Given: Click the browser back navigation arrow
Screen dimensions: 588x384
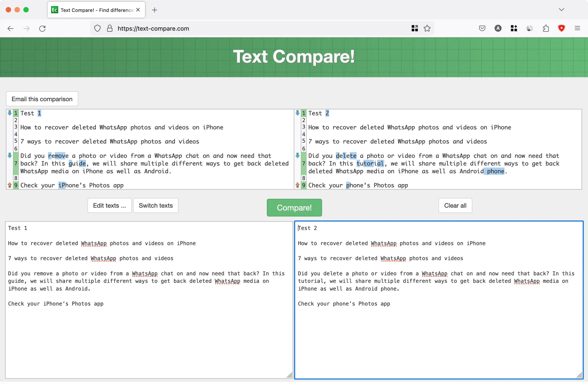Looking at the screenshot, I should coord(10,29).
